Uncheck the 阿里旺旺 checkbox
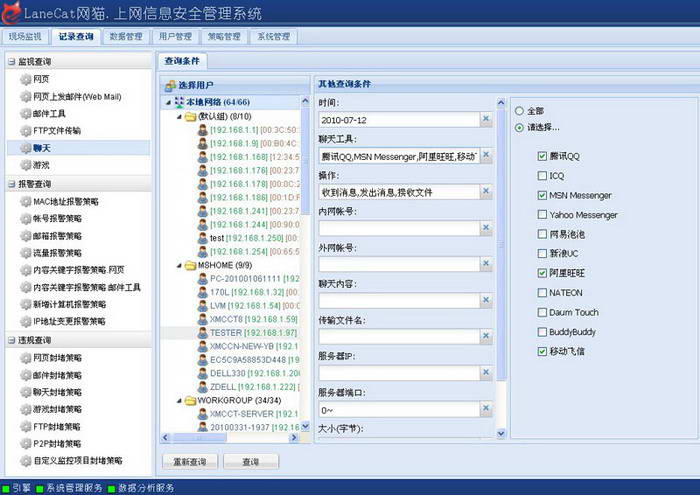This screenshot has width=700, height=495. point(542,273)
